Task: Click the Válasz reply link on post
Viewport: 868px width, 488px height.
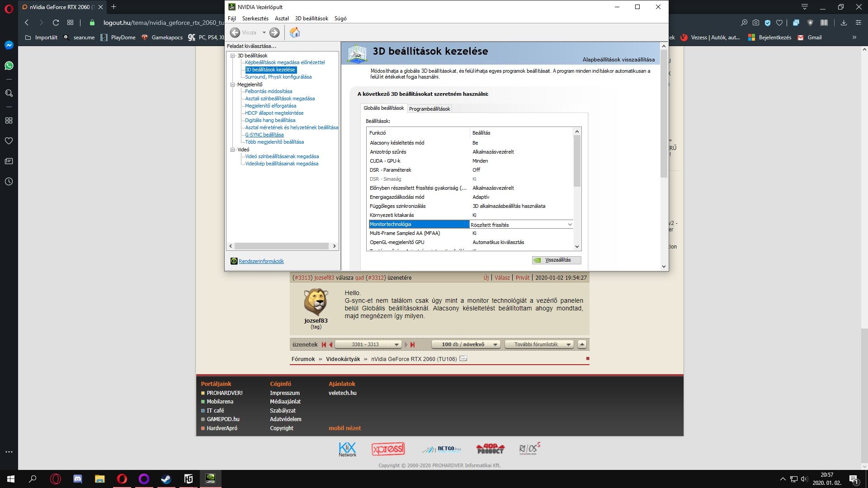Action: tap(502, 278)
